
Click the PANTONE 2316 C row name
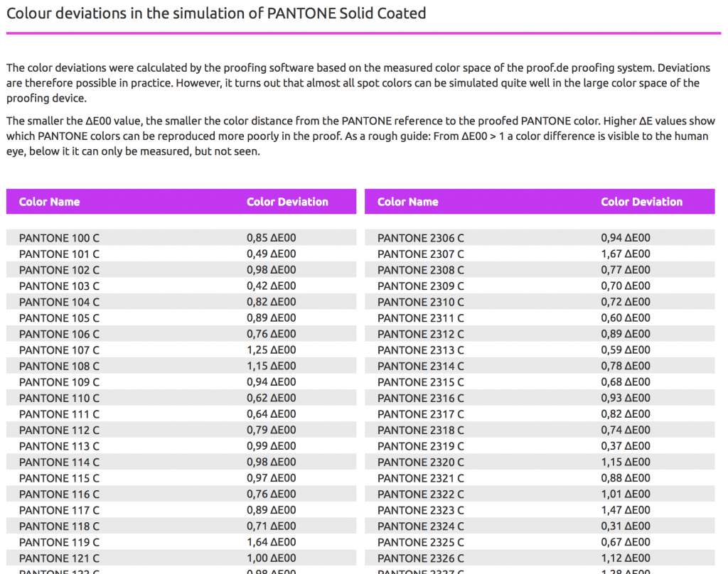(x=421, y=398)
